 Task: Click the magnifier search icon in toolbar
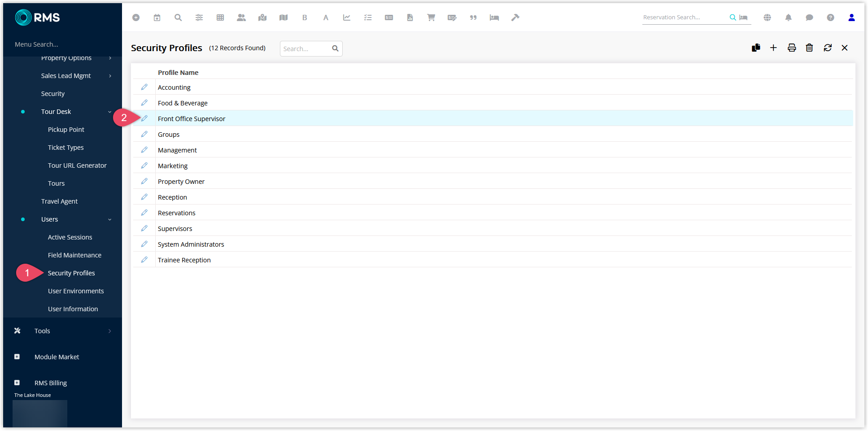click(x=178, y=17)
